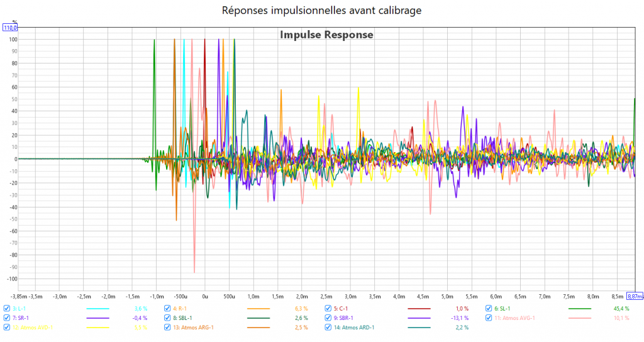Uncheck the 11: Atmos AVG-1 checkbox
This screenshot has height=342, width=644.
click(489, 318)
